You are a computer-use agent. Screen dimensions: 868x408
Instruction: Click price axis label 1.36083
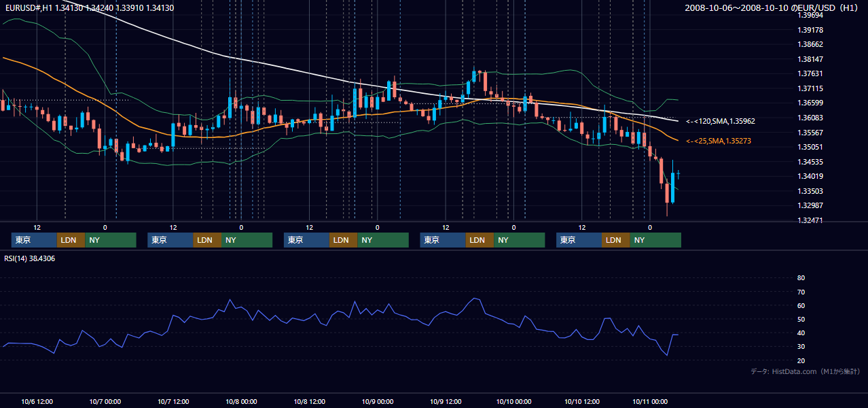click(x=810, y=118)
